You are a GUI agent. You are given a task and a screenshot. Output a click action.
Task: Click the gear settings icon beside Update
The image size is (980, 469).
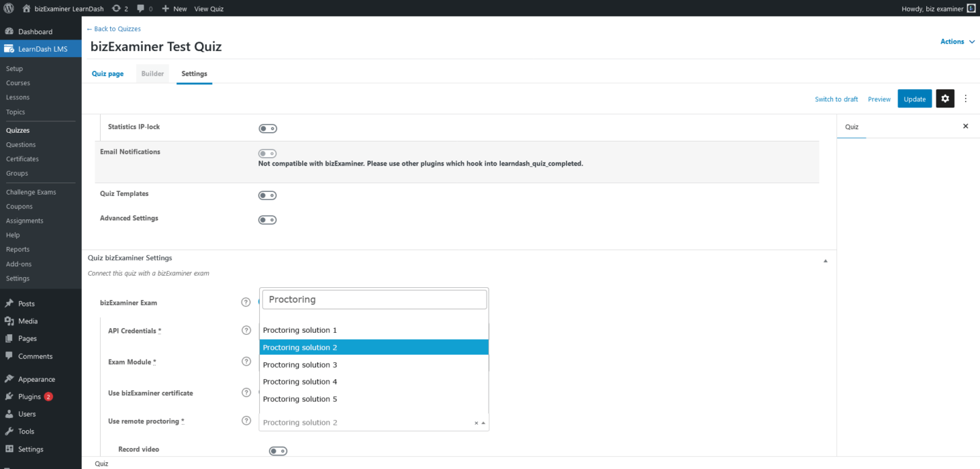(x=945, y=98)
